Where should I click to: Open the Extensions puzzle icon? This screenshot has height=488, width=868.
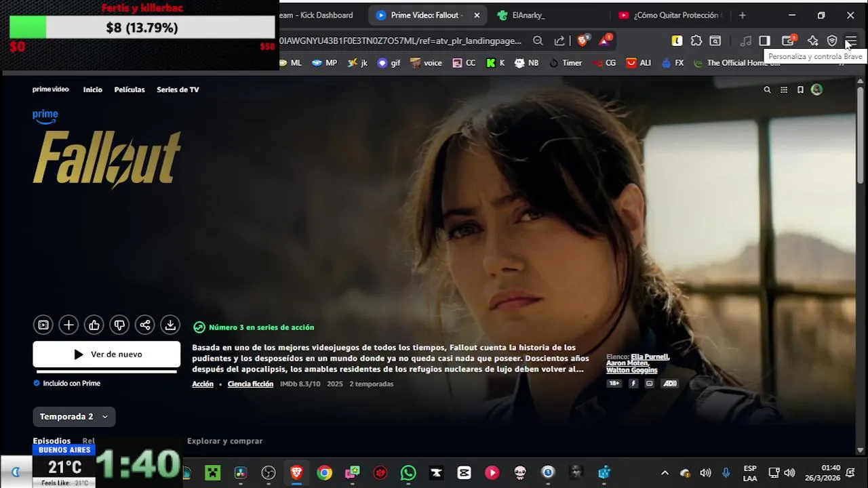coord(696,41)
